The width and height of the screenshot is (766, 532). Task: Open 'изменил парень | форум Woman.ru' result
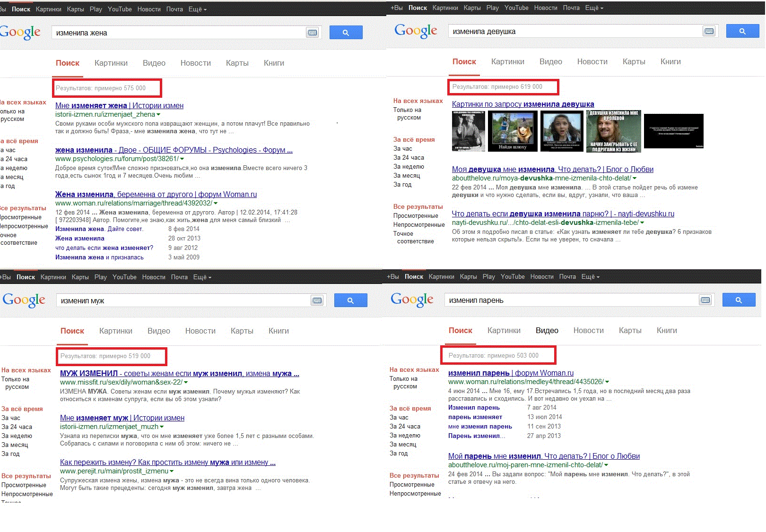tap(511, 373)
